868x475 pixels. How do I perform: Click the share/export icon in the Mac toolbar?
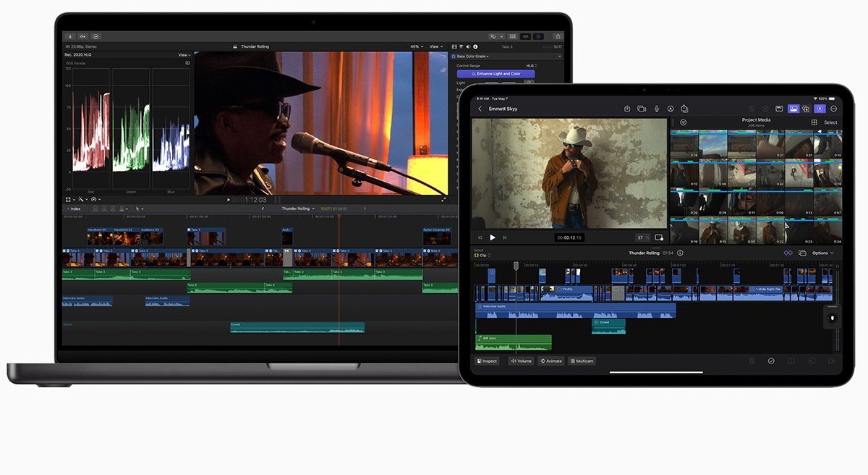(558, 36)
